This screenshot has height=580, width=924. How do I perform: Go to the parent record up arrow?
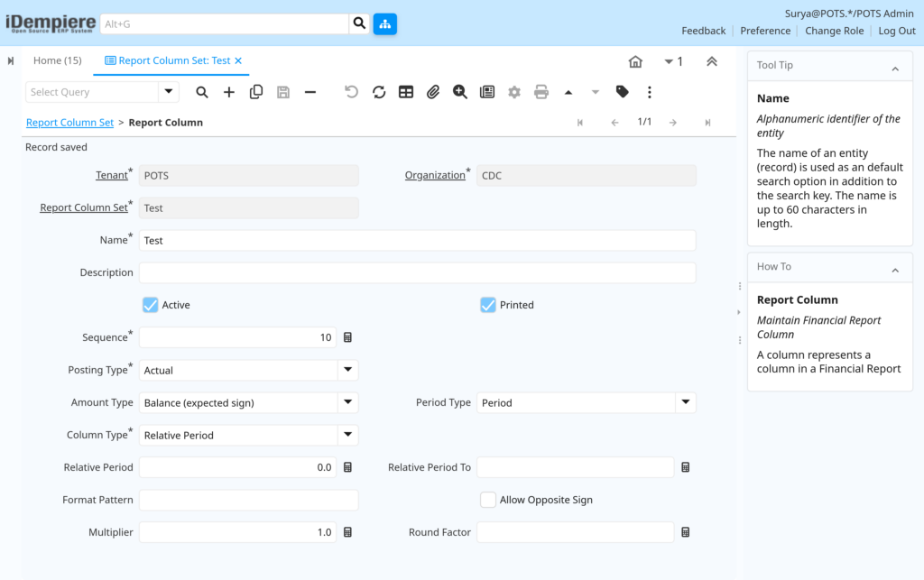click(x=568, y=92)
